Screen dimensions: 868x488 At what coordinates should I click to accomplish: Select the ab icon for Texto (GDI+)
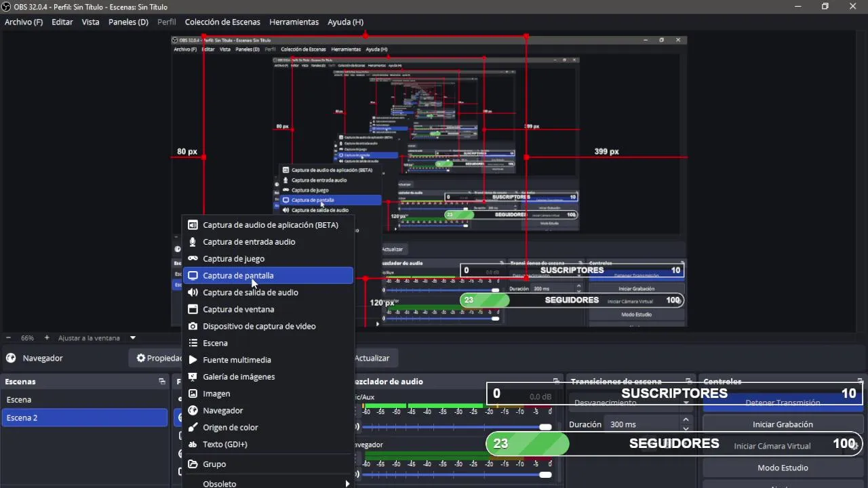193,445
